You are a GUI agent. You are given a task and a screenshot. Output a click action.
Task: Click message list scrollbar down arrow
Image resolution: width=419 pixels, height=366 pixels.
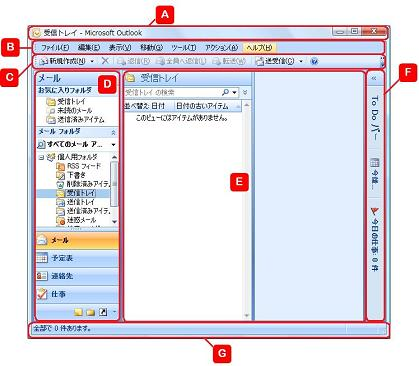[x=247, y=315]
